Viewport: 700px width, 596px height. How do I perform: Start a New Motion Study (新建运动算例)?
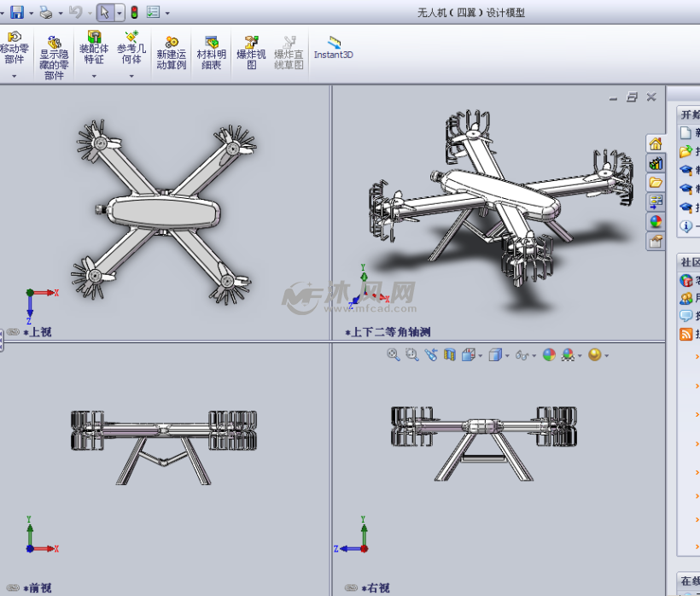coord(171,51)
